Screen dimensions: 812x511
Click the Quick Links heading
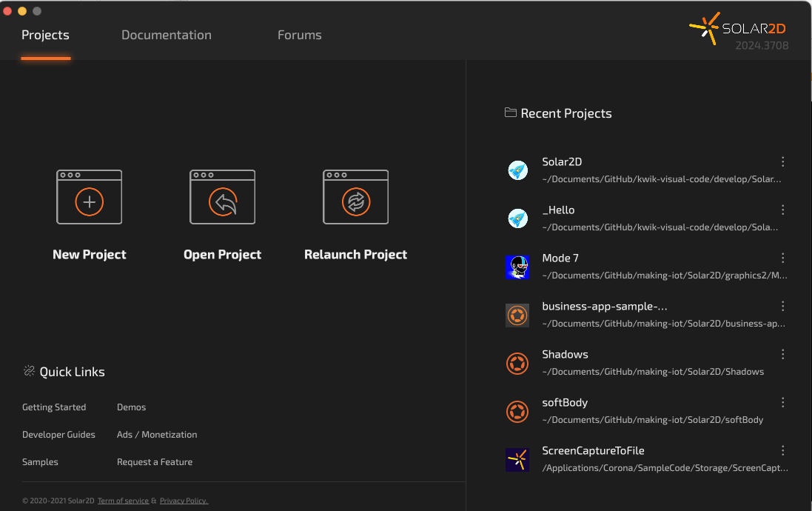point(72,372)
